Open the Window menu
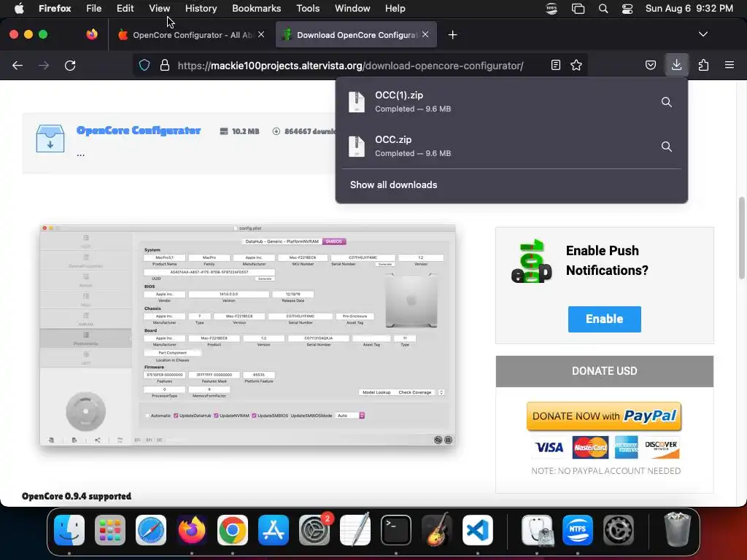The image size is (747, 560). 352,9
